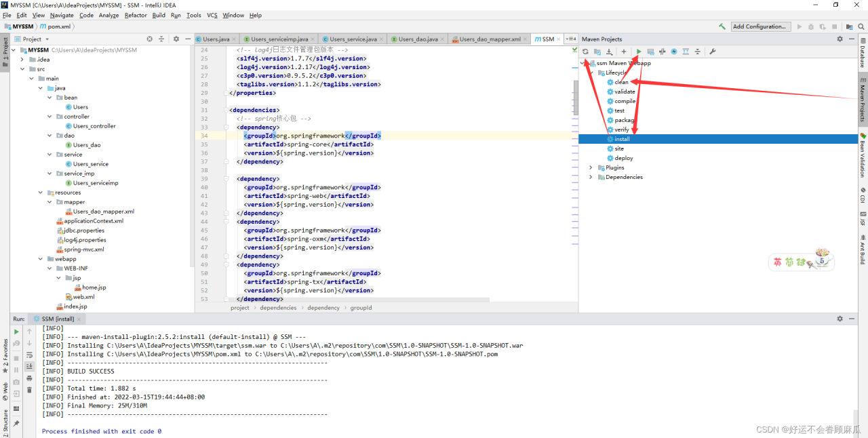Expand the .idea folder in Project tree
The height and width of the screenshot is (438, 868).
click(x=22, y=60)
